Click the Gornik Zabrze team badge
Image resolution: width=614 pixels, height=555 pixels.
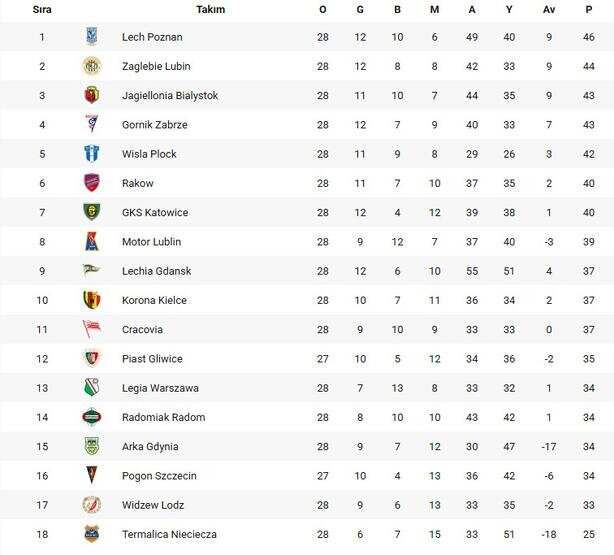tap(92, 125)
